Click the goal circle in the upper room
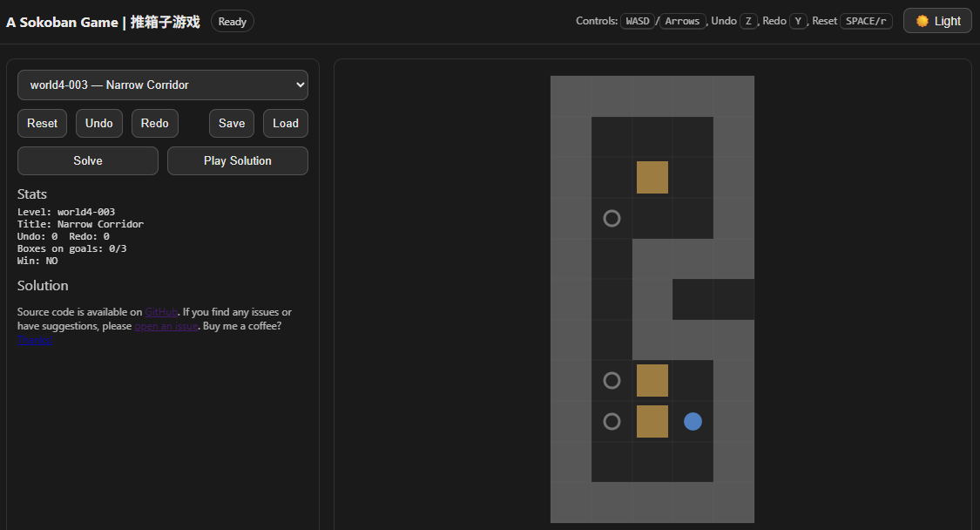 click(x=612, y=218)
